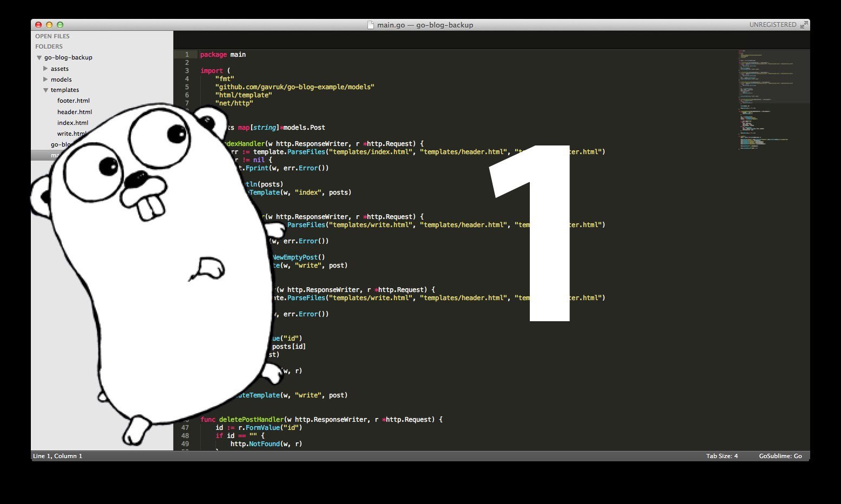Click the map[string]*models.Post declaration
Image resolution: width=841 pixels, height=504 pixels.
click(x=281, y=128)
